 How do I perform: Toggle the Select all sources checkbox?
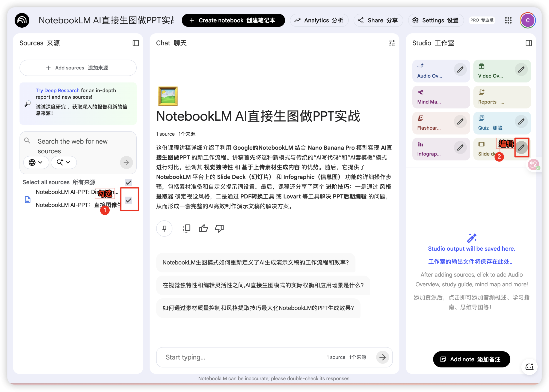pos(128,183)
